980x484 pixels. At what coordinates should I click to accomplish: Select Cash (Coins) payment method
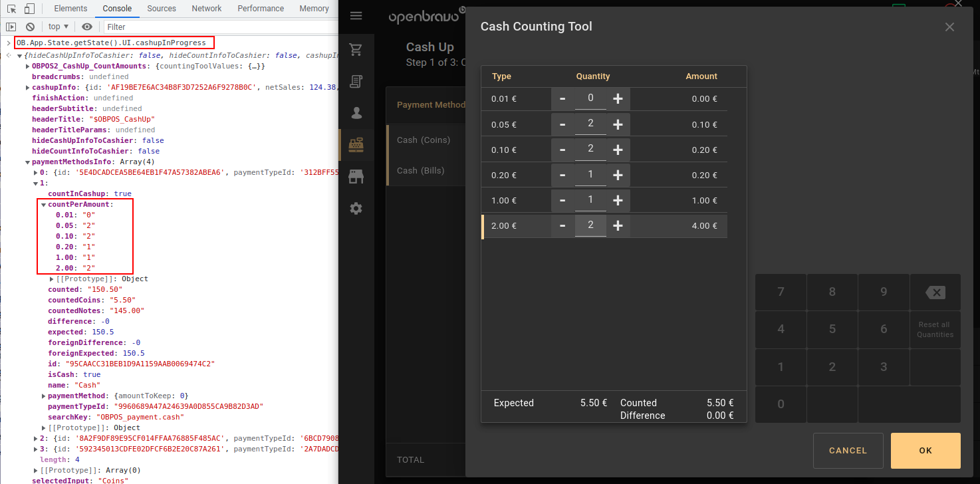click(424, 140)
